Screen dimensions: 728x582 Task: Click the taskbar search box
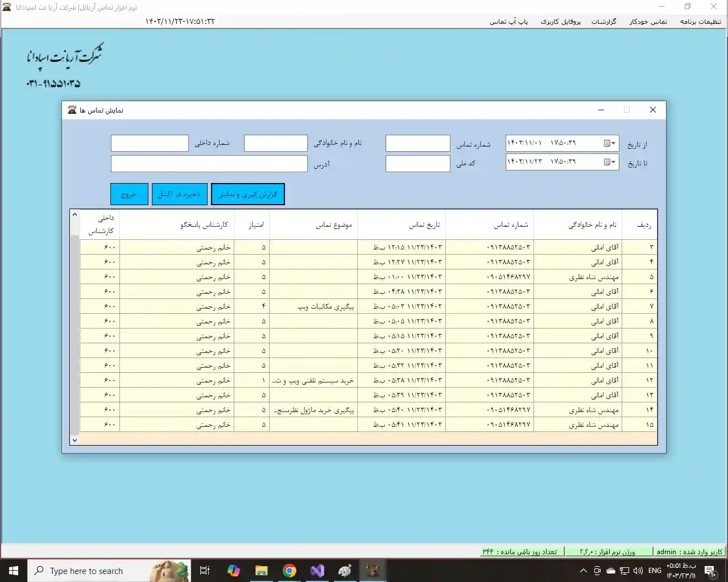point(109,571)
